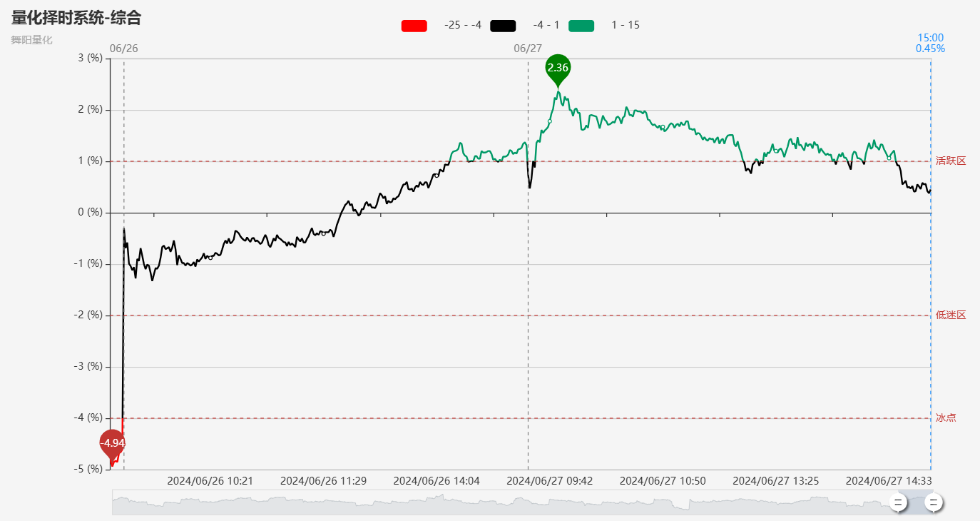
Task: Click the rightmost handle of the zoom slider
Action: (x=933, y=502)
